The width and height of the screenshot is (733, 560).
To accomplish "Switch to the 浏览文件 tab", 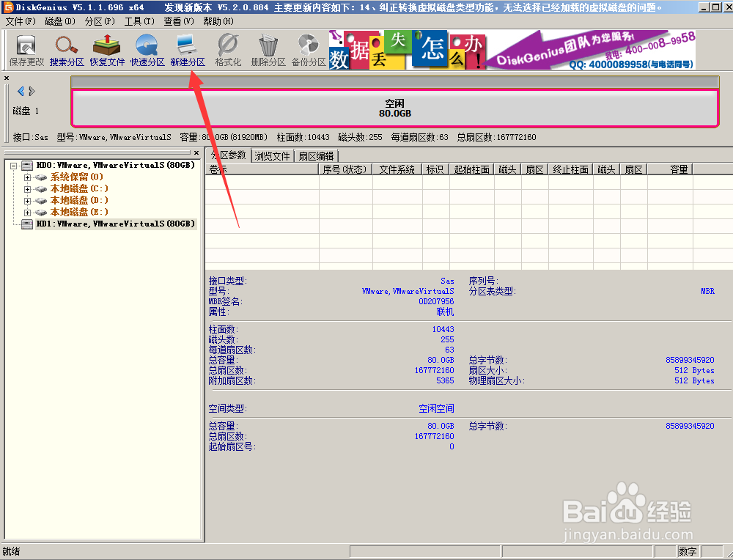I will click(273, 156).
